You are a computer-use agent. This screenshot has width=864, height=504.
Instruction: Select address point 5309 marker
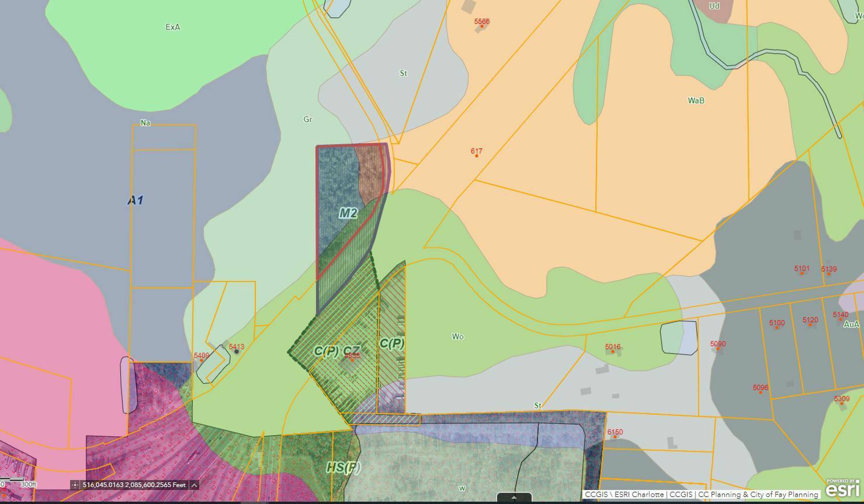841,403
